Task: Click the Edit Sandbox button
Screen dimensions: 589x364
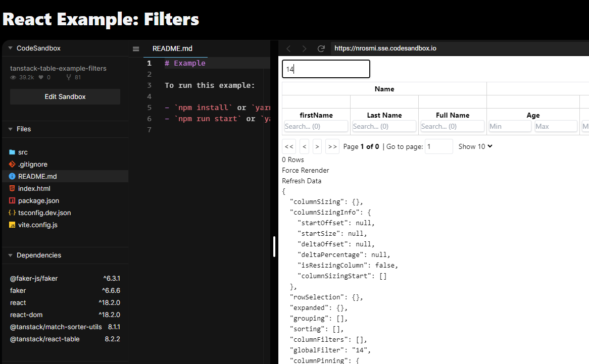Action: (65, 96)
